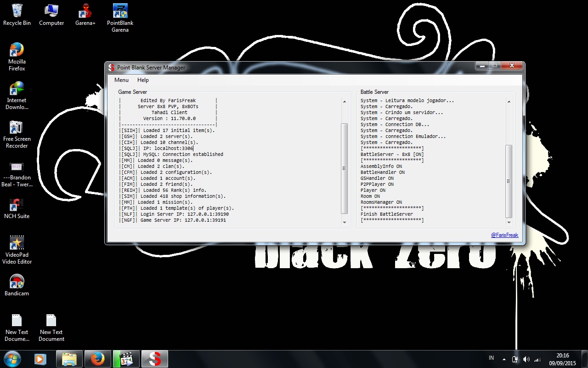Screen dimensions: 588x368
Task: Select the Brandon Beal media file icon
Action: point(17,173)
